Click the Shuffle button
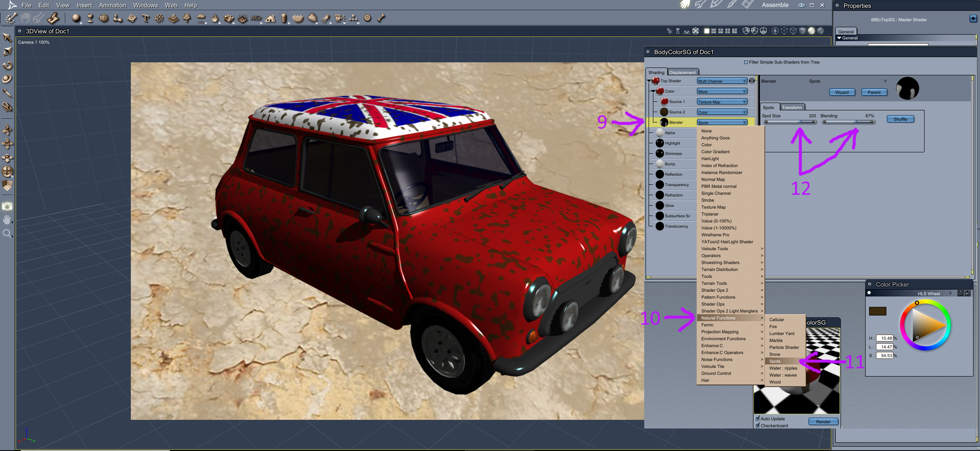The image size is (980, 451). pyautogui.click(x=900, y=119)
